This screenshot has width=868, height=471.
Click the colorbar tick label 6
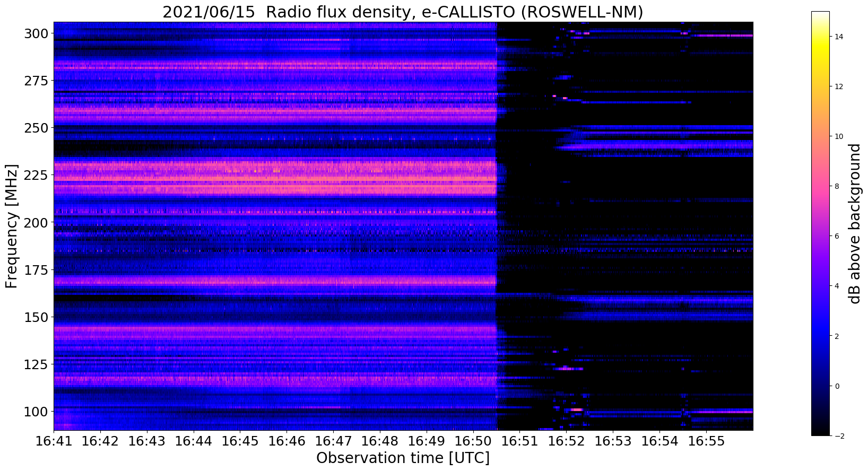coord(837,236)
